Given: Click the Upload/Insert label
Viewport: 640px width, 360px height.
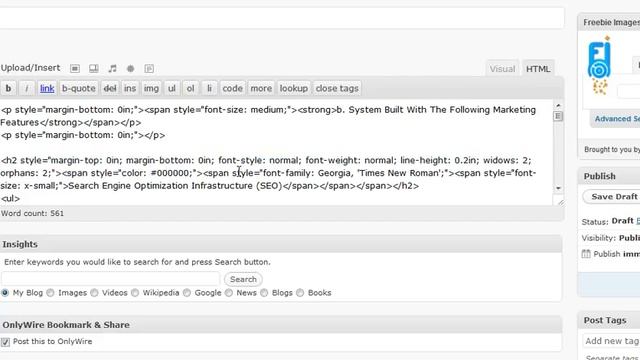Looking at the screenshot, I should pos(30,68).
